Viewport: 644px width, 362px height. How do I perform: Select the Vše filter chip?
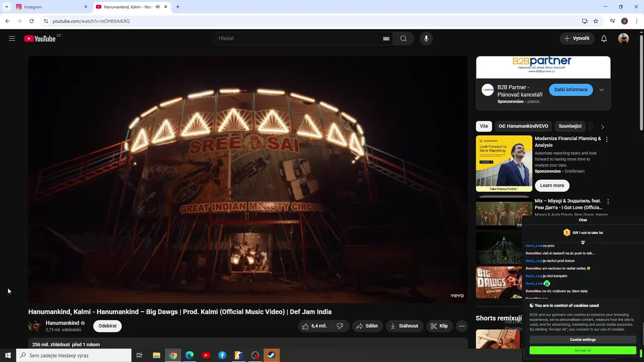(x=484, y=126)
